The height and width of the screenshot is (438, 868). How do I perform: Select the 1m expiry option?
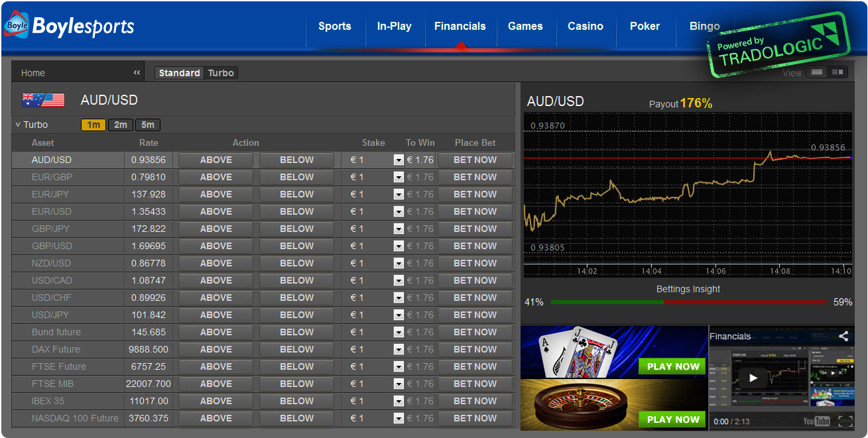[93, 125]
